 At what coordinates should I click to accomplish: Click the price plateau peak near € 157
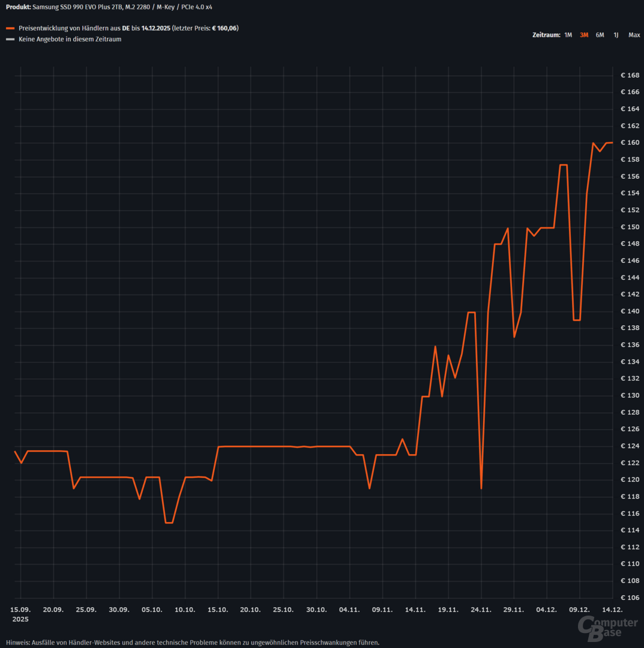point(563,165)
